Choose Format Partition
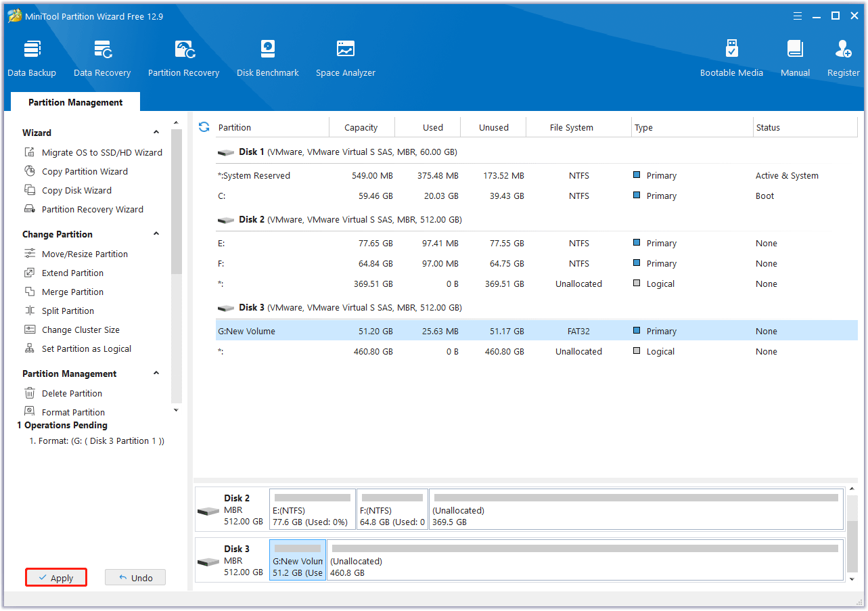Viewport: 868px width, 611px height. (x=64, y=412)
